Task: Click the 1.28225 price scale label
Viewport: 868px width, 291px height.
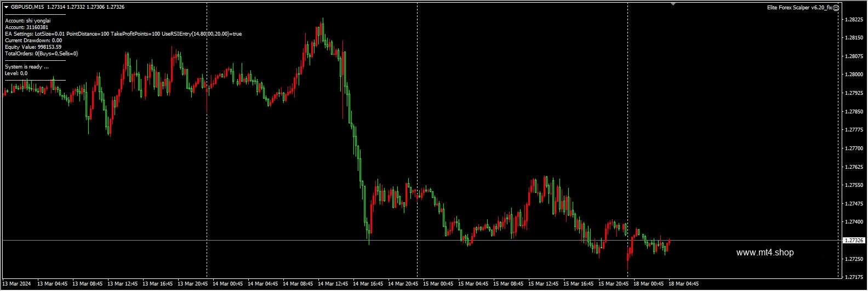Action: click(854, 20)
